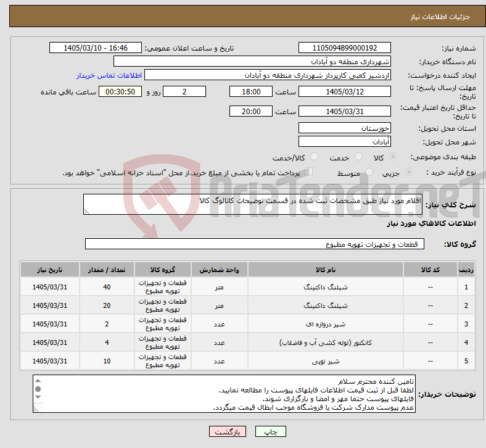Click the توضیحات خریدار notes text area
The width and height of the screenshot is (486, 448).
[224, 394]
